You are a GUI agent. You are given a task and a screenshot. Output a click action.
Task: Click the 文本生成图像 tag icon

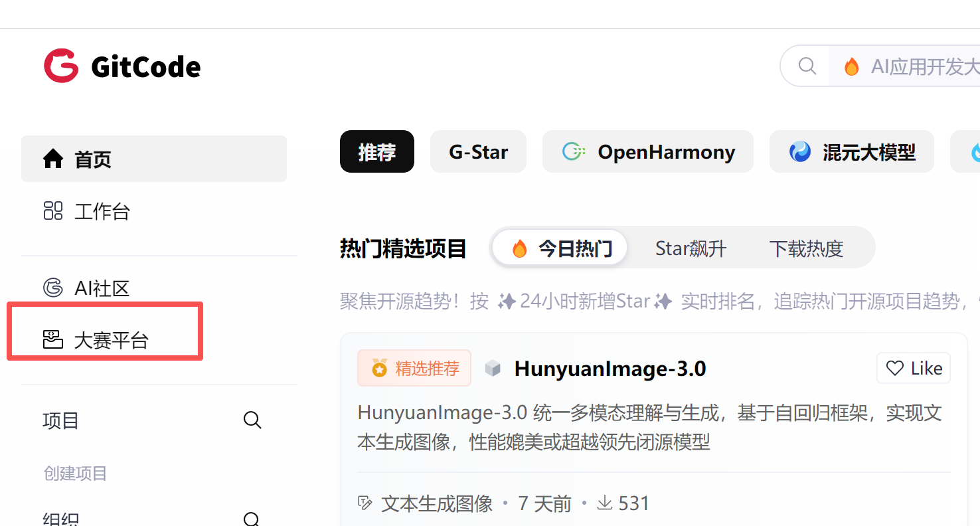[x=365, y=503]
